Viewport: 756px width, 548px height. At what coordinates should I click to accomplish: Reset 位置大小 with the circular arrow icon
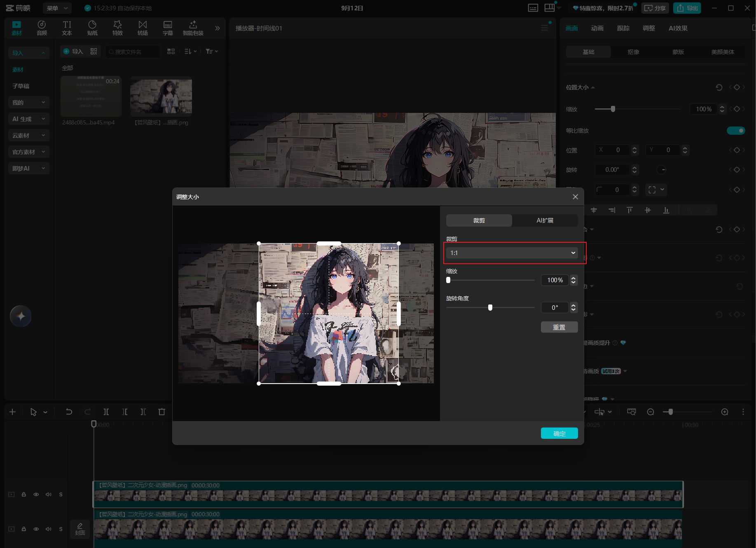[x=719, y=87]
